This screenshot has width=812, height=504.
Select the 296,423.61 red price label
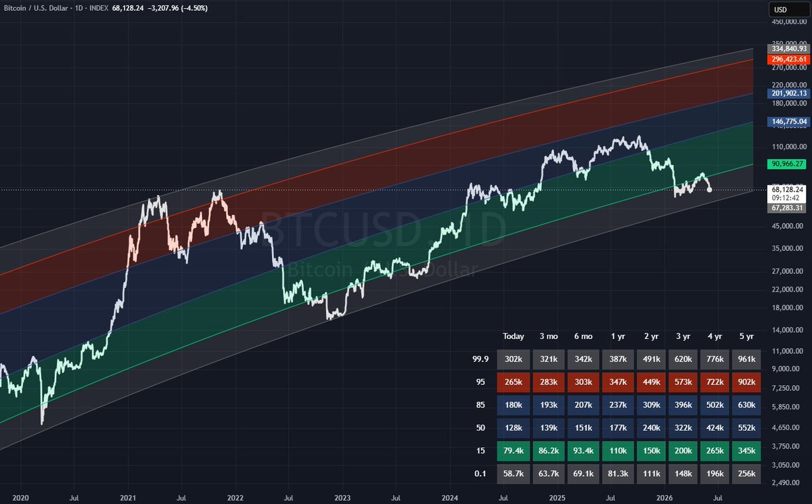tap(788, 58)
